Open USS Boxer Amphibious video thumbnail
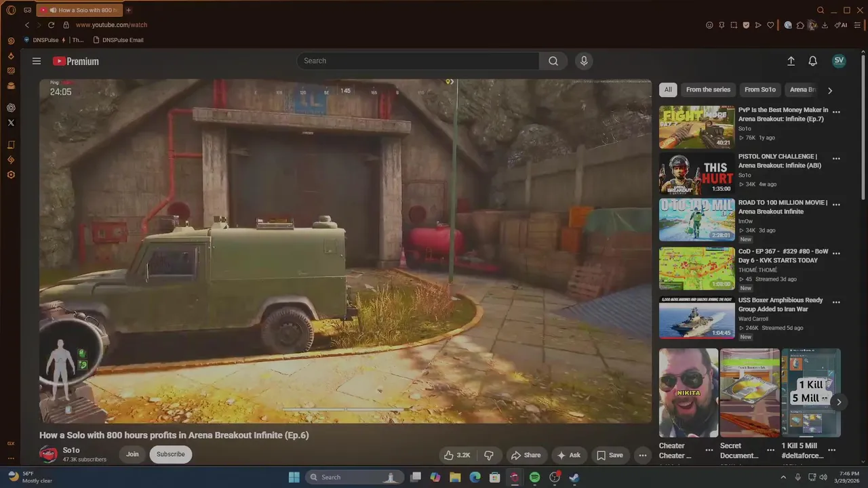 (x=696, y=317)
